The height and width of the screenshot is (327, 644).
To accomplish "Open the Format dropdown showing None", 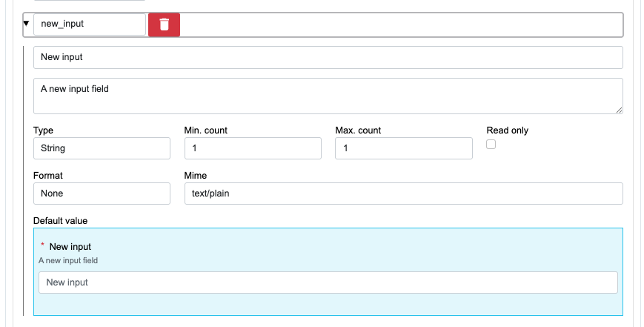I will click(102, 194).
